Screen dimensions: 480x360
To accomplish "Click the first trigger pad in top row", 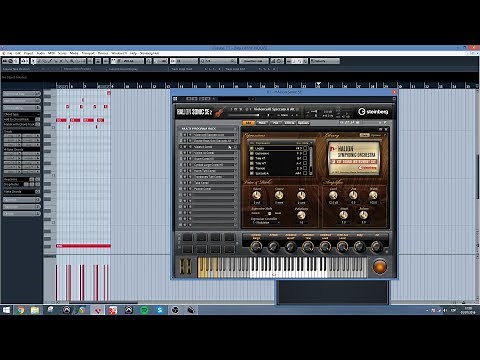I will click(x=188, y=237).
